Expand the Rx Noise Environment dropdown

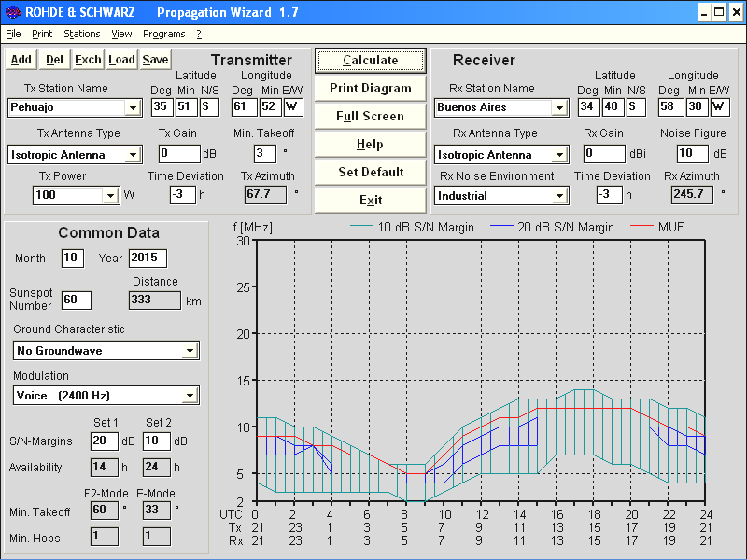pyautogui.click(x=558, y=196)
